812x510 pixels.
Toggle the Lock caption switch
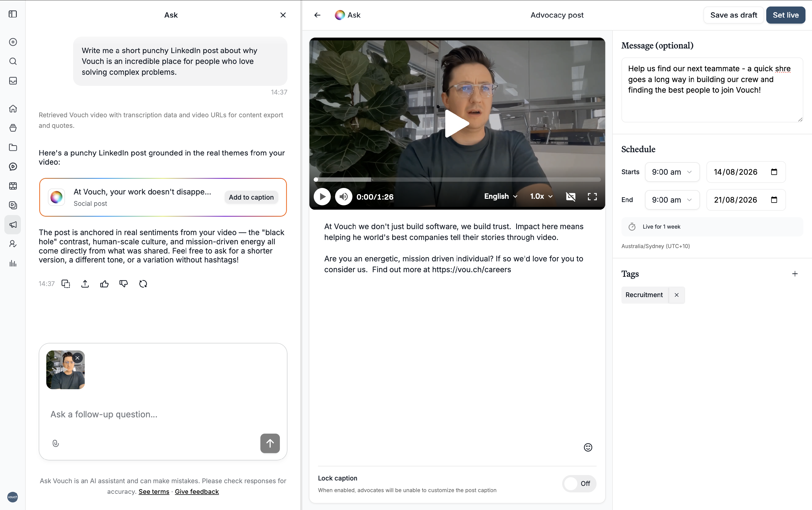point(579,484)
